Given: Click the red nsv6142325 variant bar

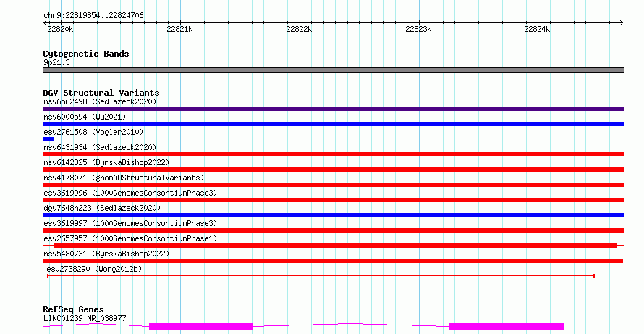Looking at the screenshot, I should [x=333, y=170].
